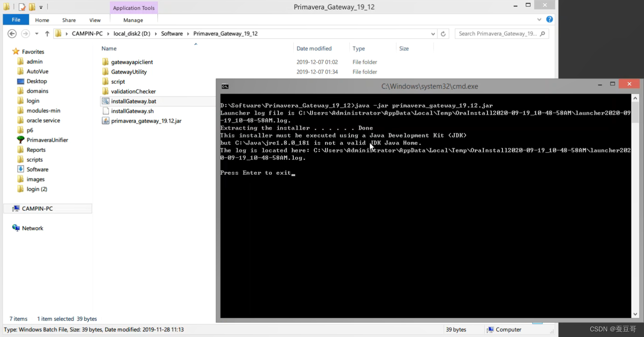Open the scripts favorite folder

click(x=34, y=159)
